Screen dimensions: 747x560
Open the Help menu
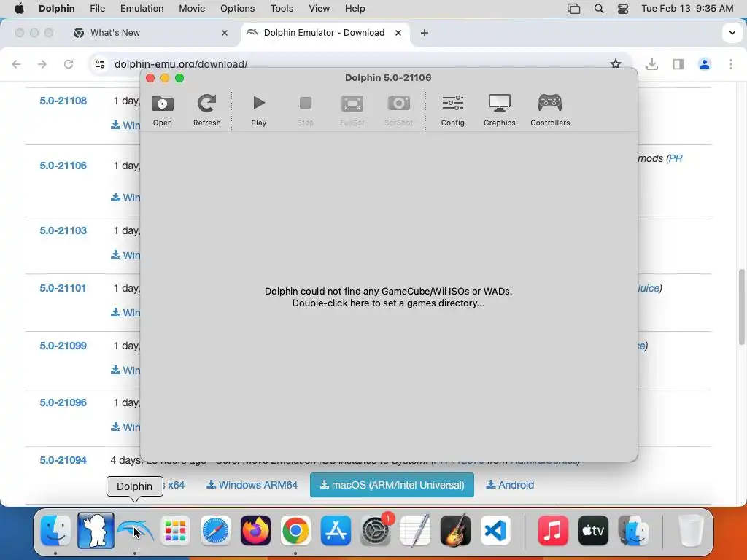point(355,9)
